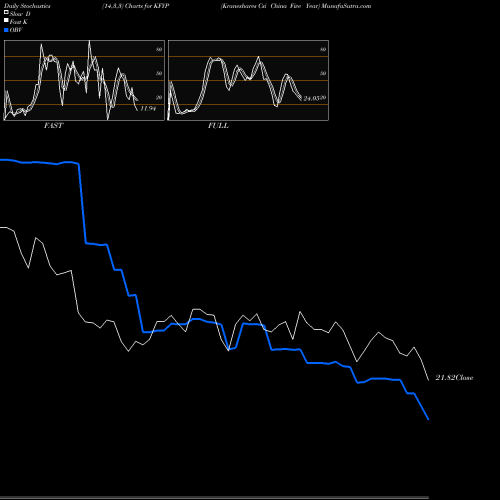Click the 20 level label in FAST chart
Viewport: 500px width, 500px height.
pos(159,97)
